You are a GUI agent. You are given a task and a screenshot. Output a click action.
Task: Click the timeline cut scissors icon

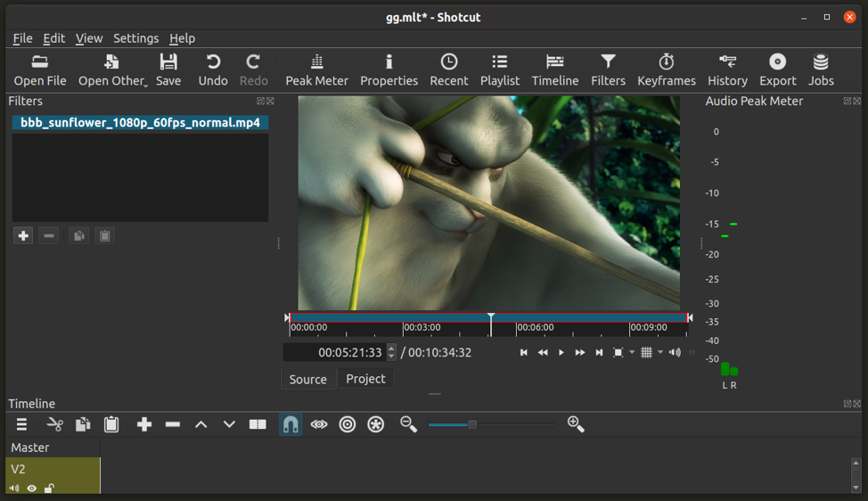coord(55,425)
